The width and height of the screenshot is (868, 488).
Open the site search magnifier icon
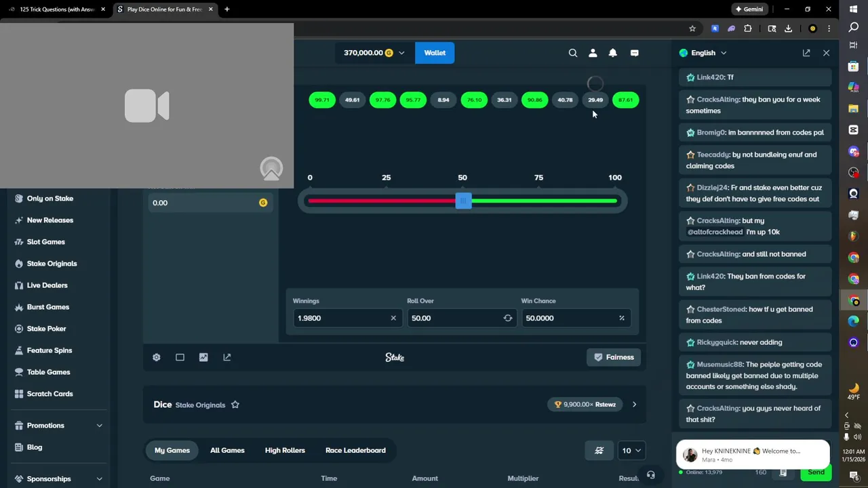[x=573, y=53]
